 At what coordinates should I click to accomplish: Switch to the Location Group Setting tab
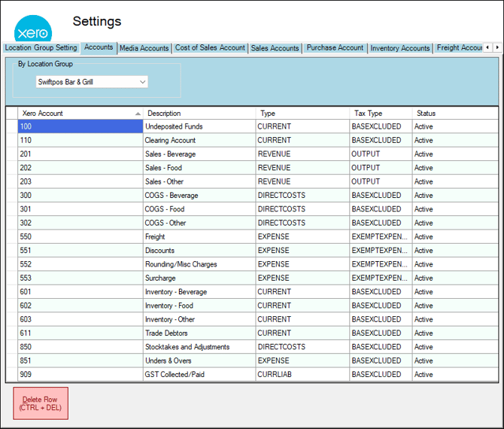click(x=41, y=48)
